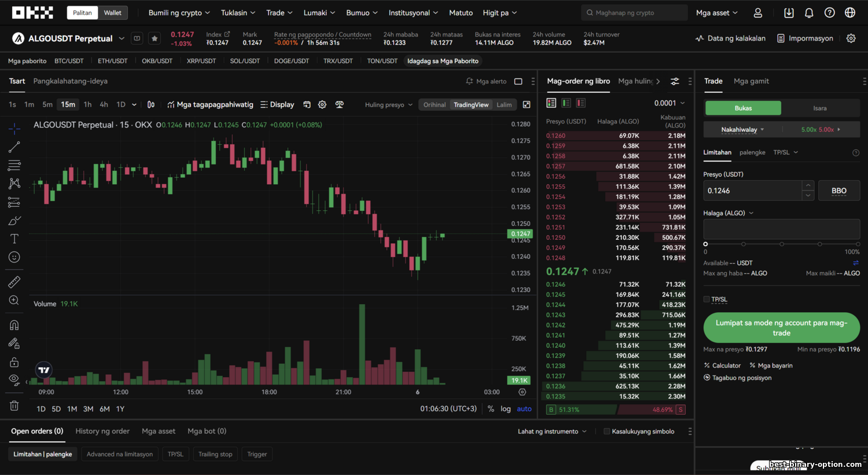Open the Tuklasin menu

pyautogui.click(x=238, y=13)
